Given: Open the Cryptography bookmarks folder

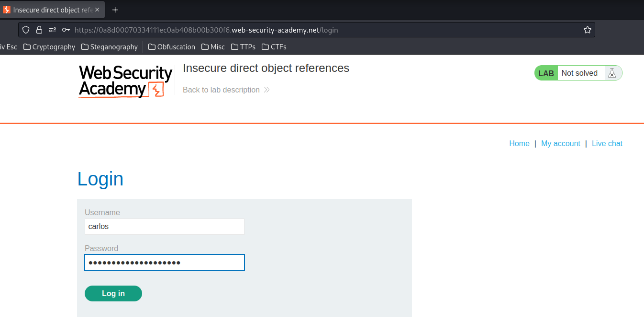Looking at the screenshot, I should click(49, 47).
